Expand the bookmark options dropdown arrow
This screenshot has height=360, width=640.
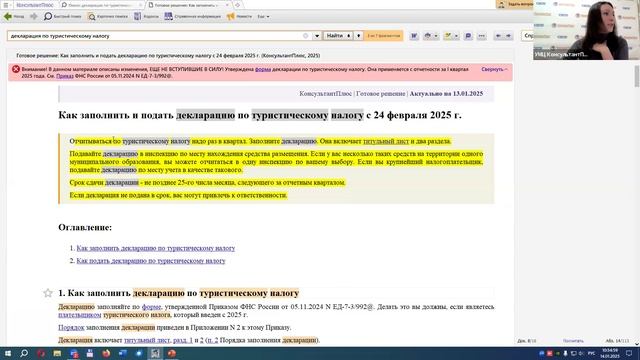456,36
